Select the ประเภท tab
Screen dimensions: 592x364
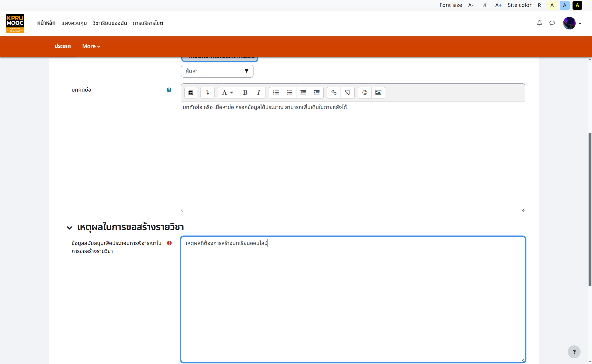pos(62,46)
